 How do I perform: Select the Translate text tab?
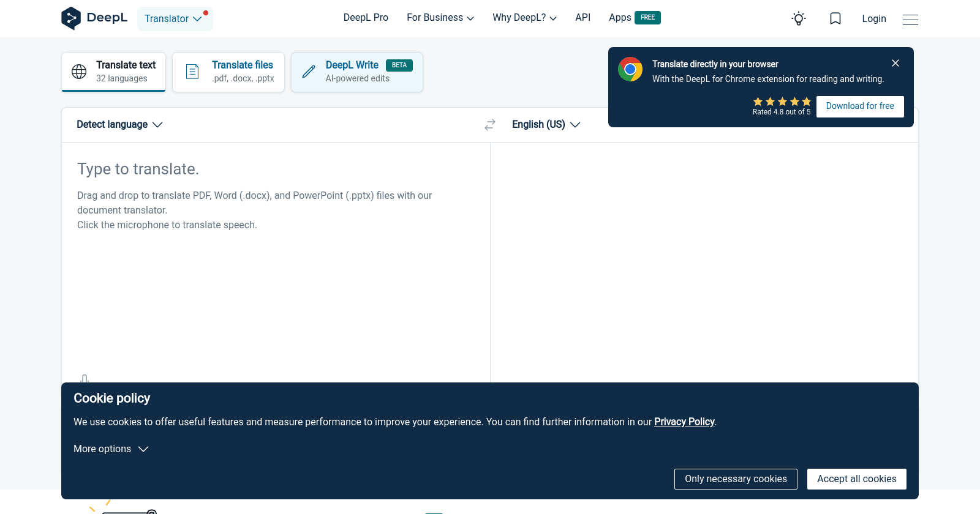(113, 72)
